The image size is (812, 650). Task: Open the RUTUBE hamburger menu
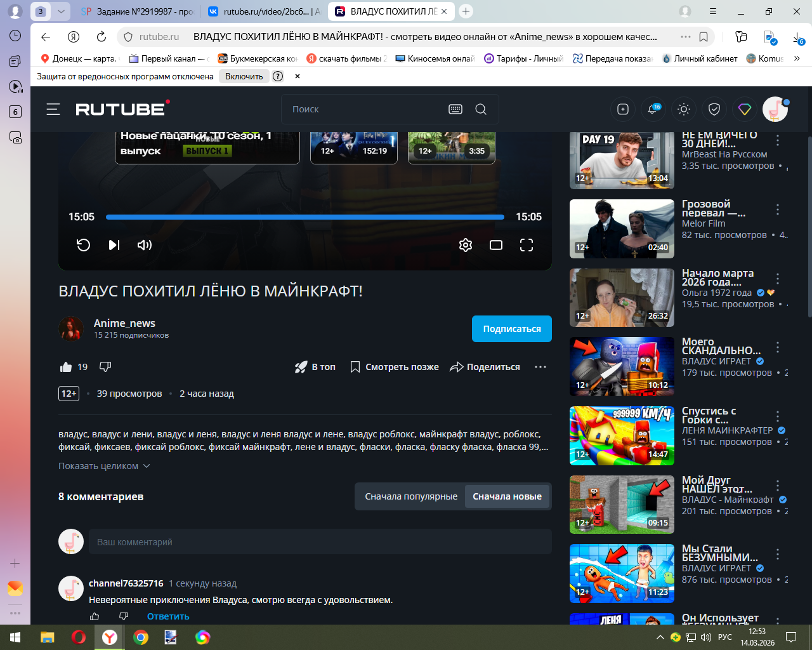(53, 109)
